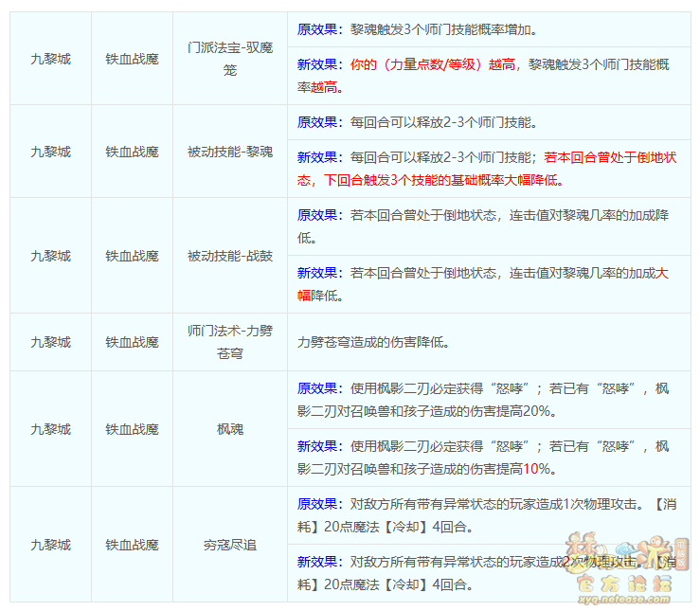Click 九黎城 cell in the 力劈苍穹 row
This screenshot has width=700, height=611.
point(50,342)
